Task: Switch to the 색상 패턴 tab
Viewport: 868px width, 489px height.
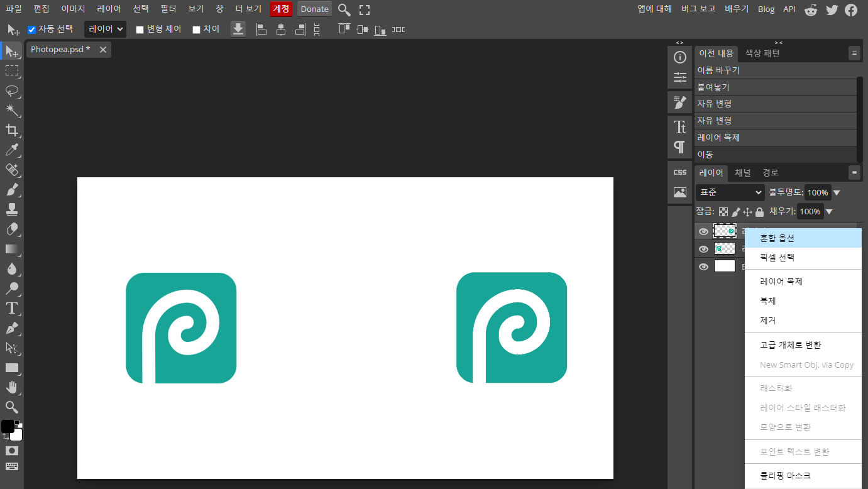Action: pyautogui.click(x=762, y=53)
